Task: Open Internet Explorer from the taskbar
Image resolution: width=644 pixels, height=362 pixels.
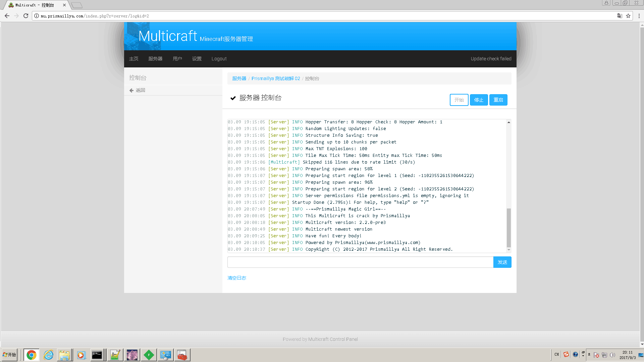Action: tap(49, 355)
